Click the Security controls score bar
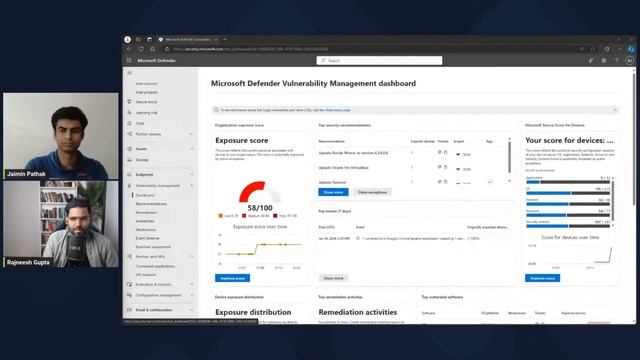The height and width of the screenshot is (360, 640). (x=568, y=226)
